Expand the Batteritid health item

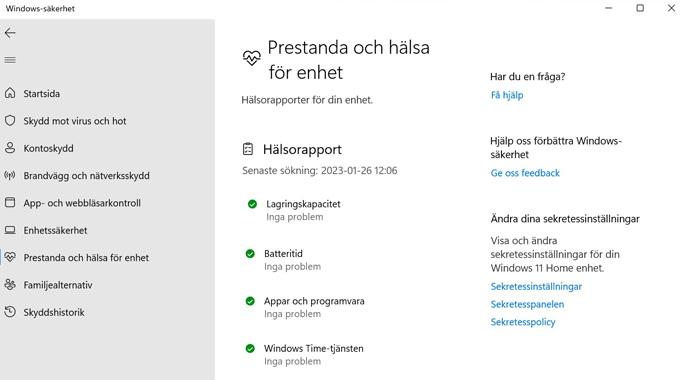(283, 260)
